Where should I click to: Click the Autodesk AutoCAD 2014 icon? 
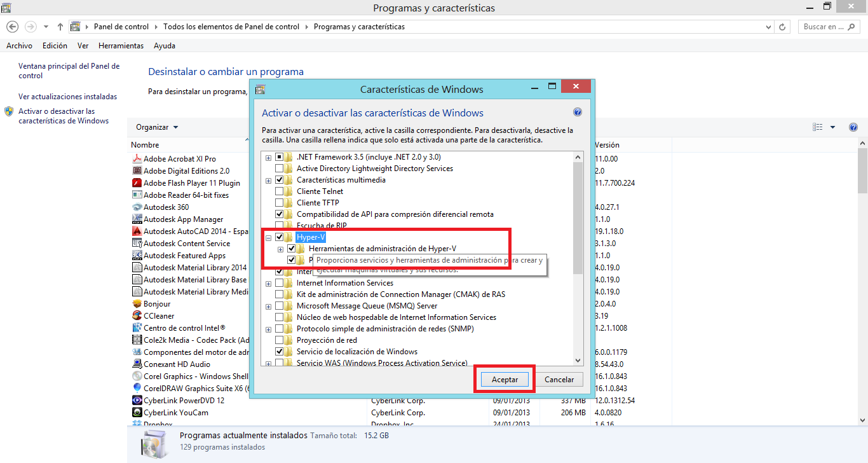tap(137, 231)
